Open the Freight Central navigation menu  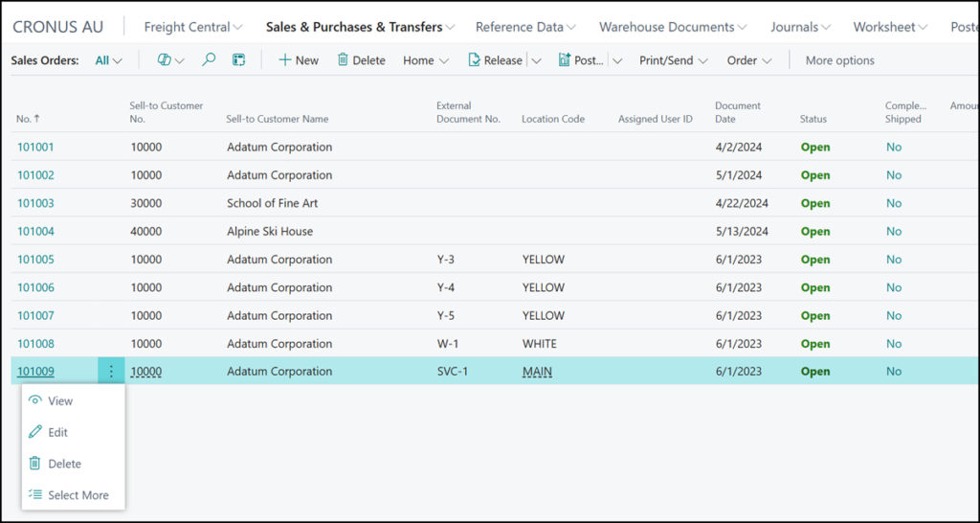click(x=192, y=27)
